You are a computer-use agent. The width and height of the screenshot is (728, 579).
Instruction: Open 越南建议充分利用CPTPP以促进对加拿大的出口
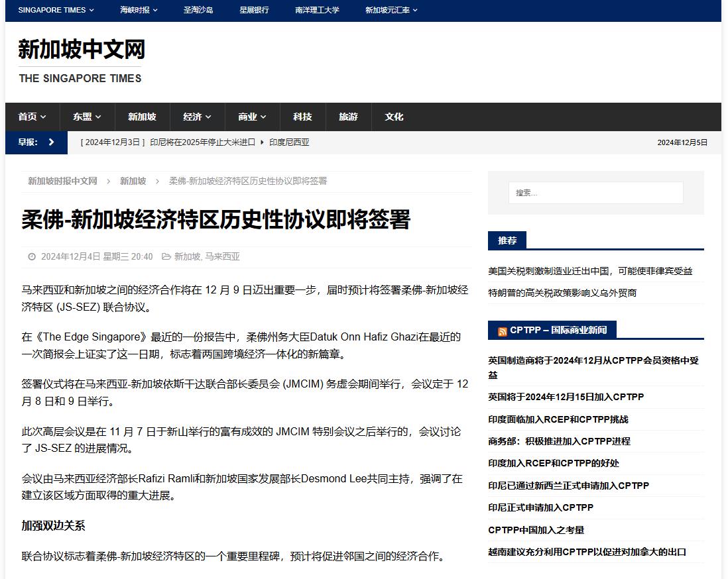point(587,552)
